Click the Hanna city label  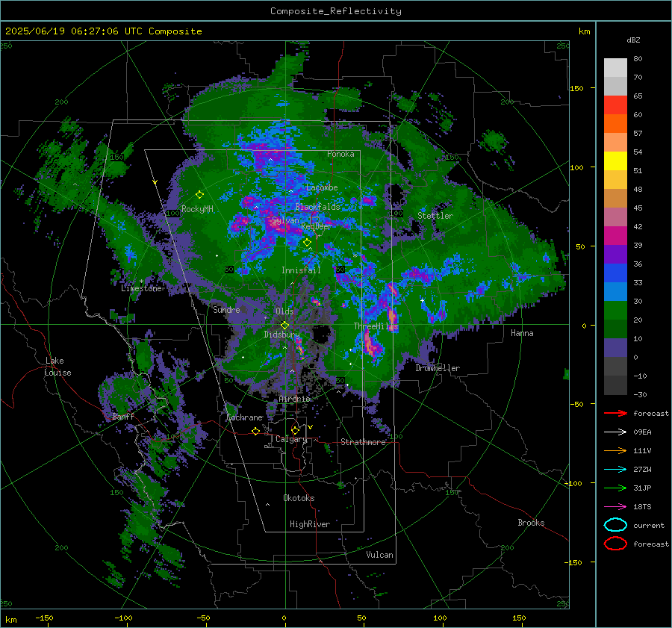click(522, 333)
